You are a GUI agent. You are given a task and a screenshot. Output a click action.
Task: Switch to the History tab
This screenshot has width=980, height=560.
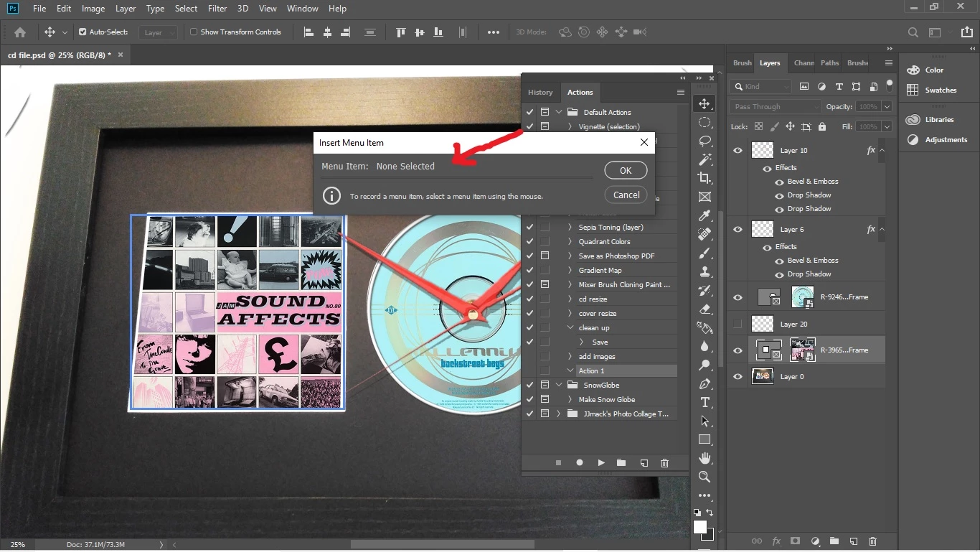[540, 93]
